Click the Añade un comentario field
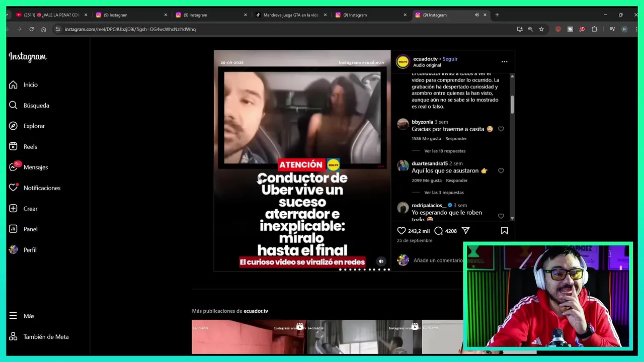Image resolution: width=644 pixels, height=362 pixels. click(438, 260)
